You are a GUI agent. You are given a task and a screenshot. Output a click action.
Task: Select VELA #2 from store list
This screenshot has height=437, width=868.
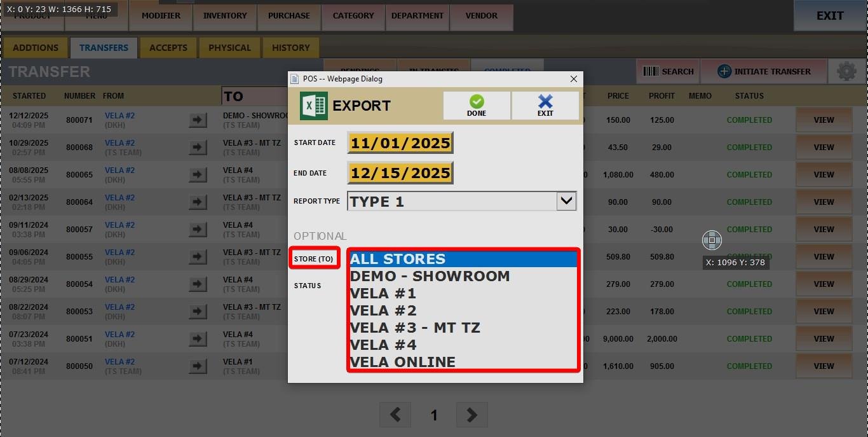click(383, 310)
